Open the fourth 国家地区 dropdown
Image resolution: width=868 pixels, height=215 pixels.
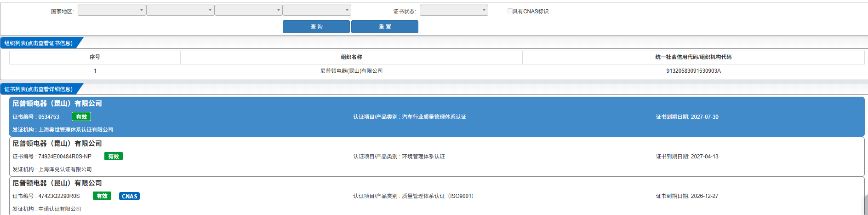[317, 10]
